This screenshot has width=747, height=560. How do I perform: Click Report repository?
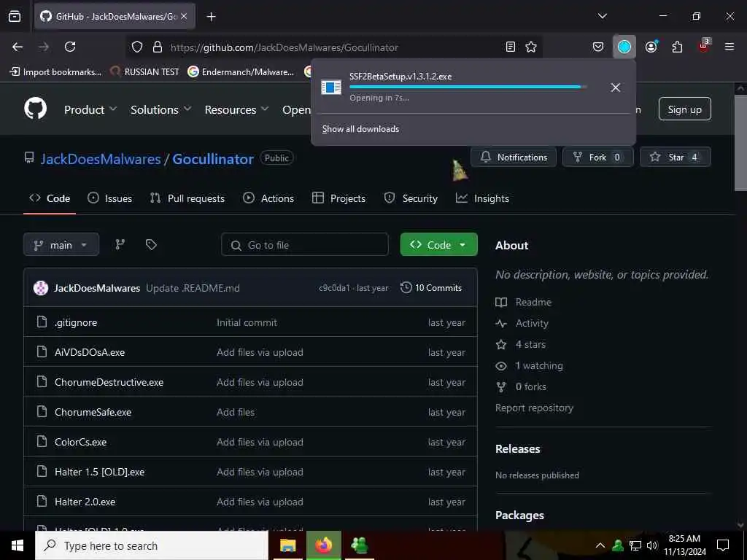click(534, 408)
